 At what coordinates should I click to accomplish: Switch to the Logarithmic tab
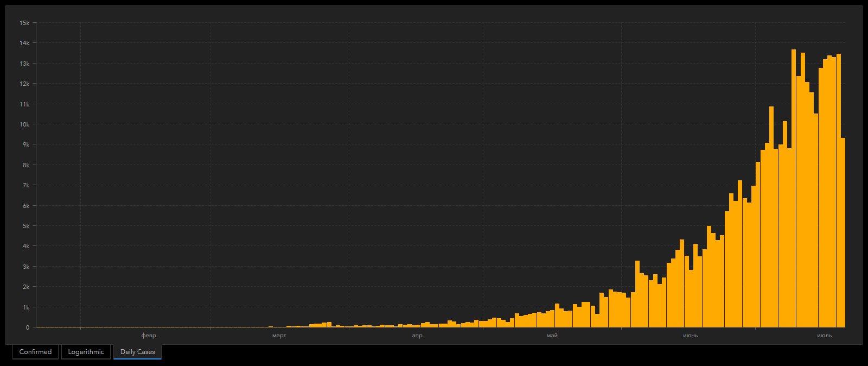[86, 352]
